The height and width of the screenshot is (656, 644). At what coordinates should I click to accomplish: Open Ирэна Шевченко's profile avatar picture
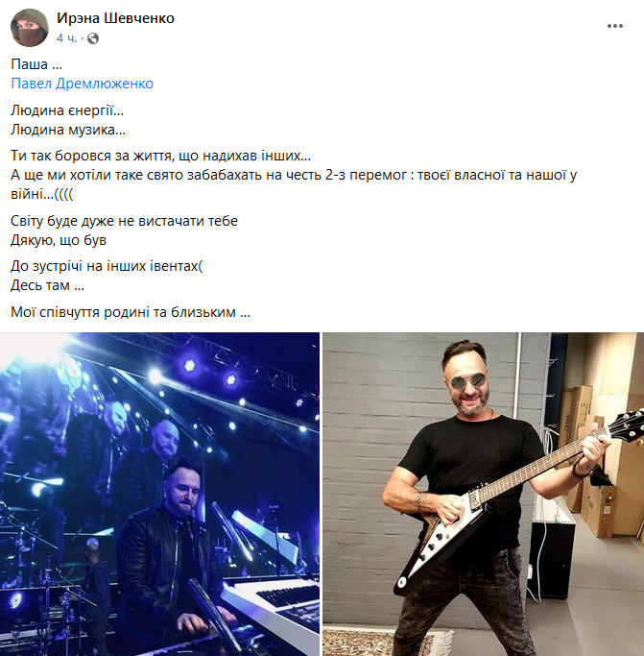(x=29, y=28)
